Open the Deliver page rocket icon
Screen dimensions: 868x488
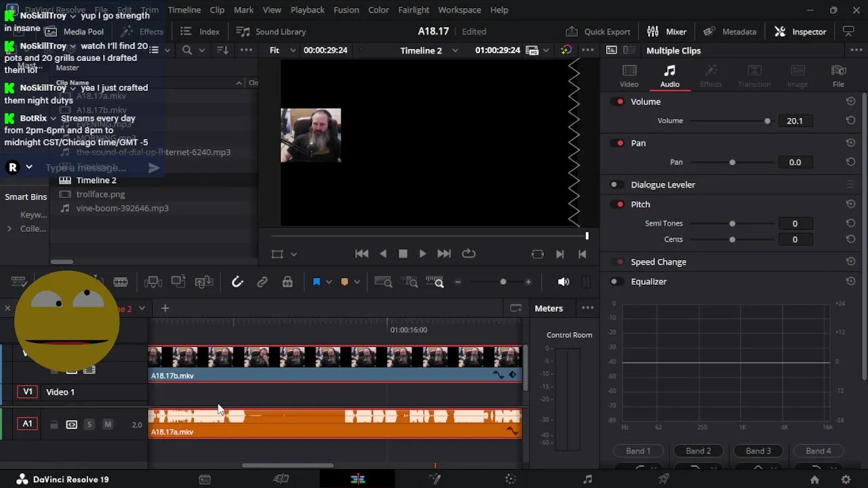pyautogui.click(x=664, y=479)
